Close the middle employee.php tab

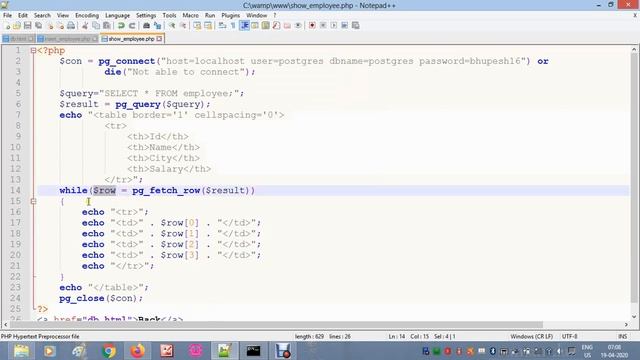click(x=95, y=39)
